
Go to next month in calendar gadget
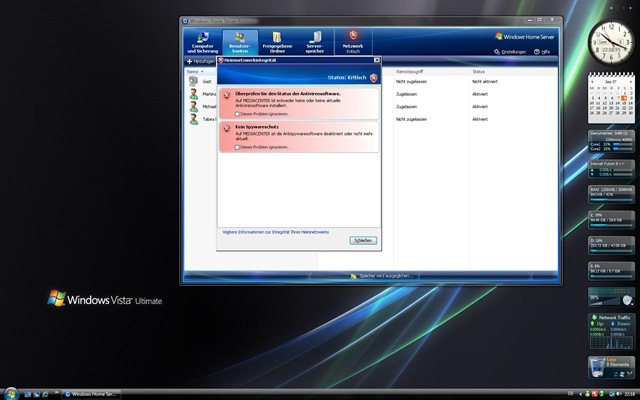tap(631, 82)
